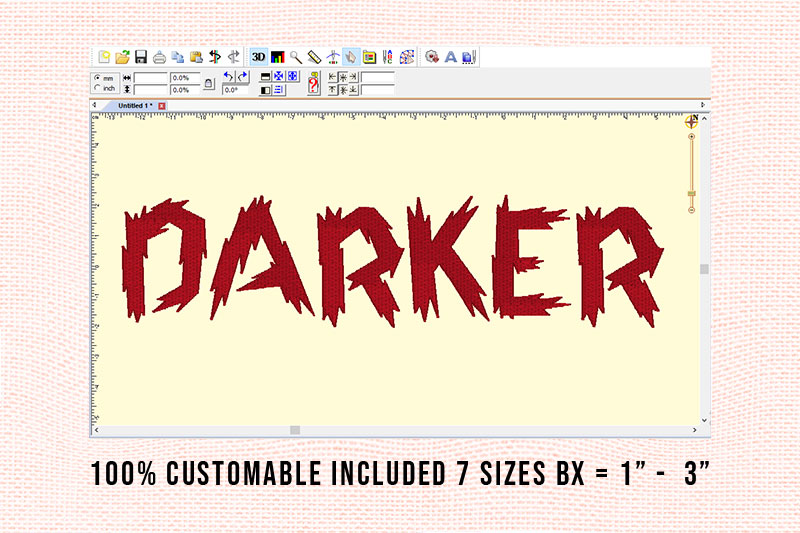Screen dimensions: 800x533
Task: Click the horizontal scroll right arrow
Action: 694,430
